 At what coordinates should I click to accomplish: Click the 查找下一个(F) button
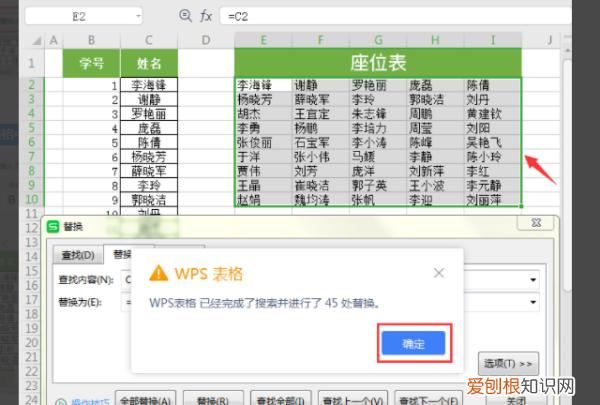[x=429, y=400]
